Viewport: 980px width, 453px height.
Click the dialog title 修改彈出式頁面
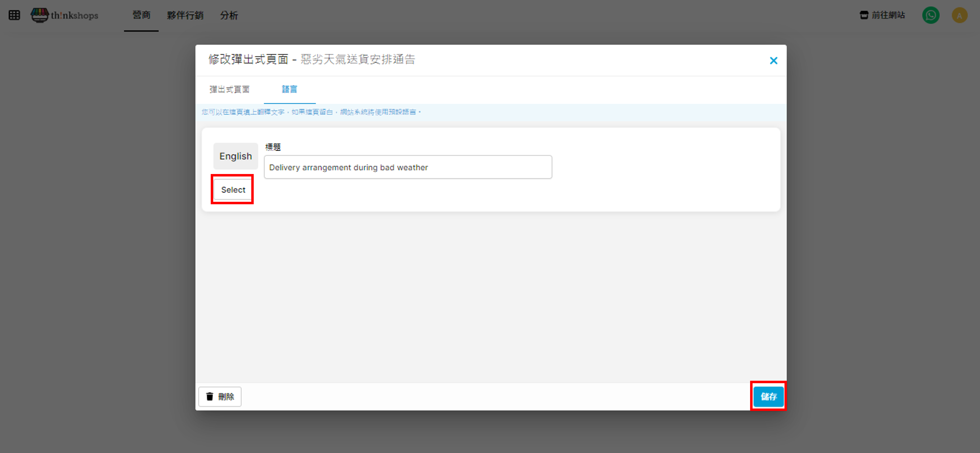click(x=248, y=60)
